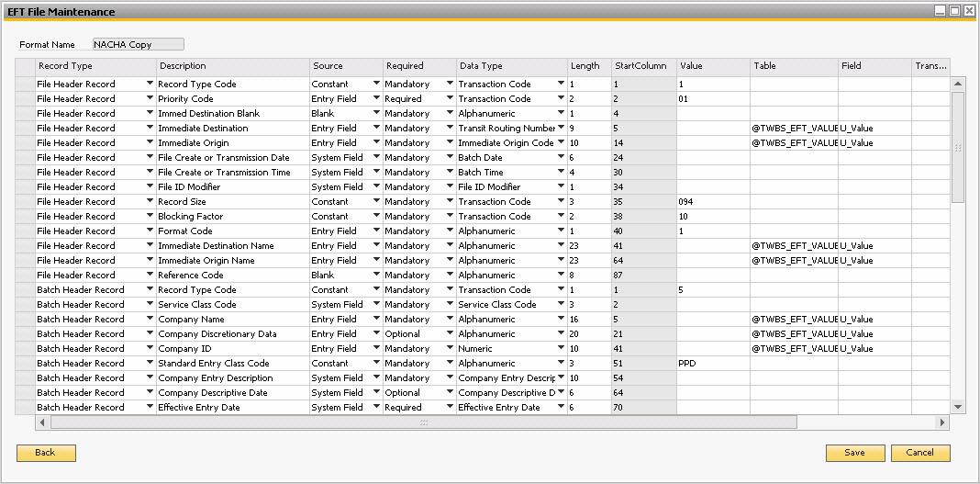Select row header of Format Code row
980x484 pixels.
(26, 231)
